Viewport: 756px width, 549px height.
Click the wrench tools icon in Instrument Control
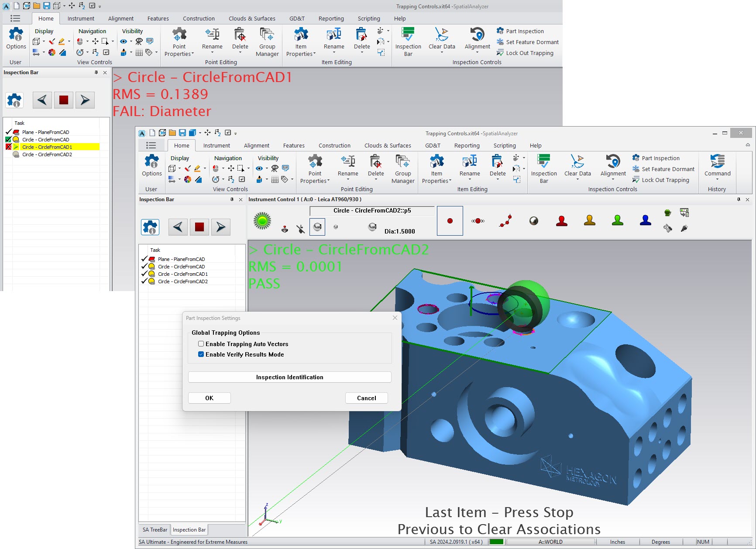point(667,228)
